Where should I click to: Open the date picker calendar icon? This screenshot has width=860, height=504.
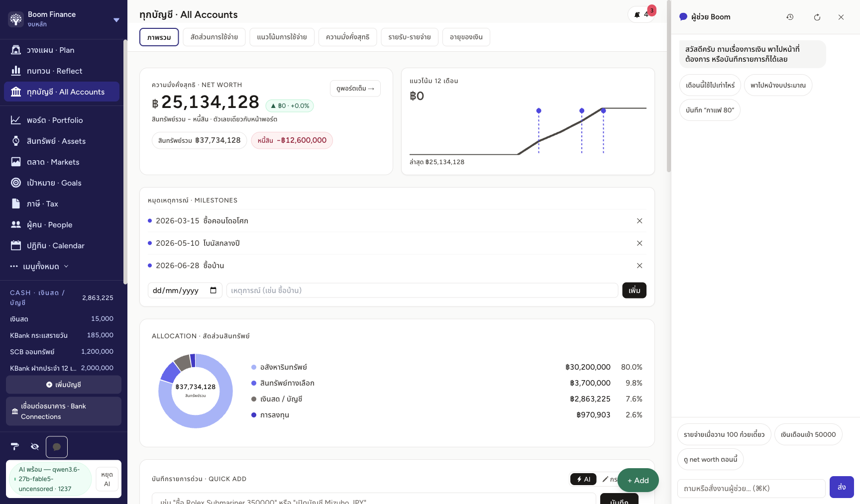click(x=214, y=290)
